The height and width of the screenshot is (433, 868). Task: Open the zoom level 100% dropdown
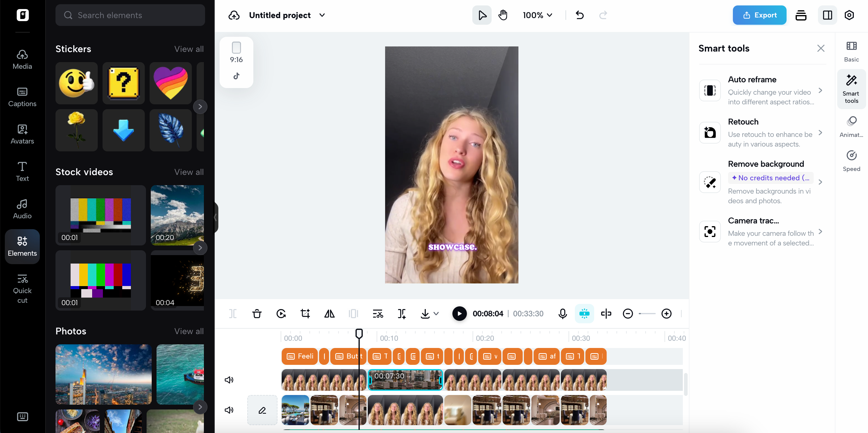(537, 15)
